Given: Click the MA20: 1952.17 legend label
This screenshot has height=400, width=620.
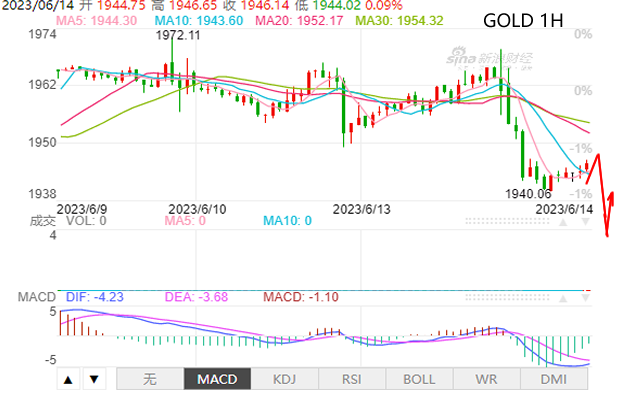Looking at the screenshot, I should pyautogui.click(x=299, y=21).
